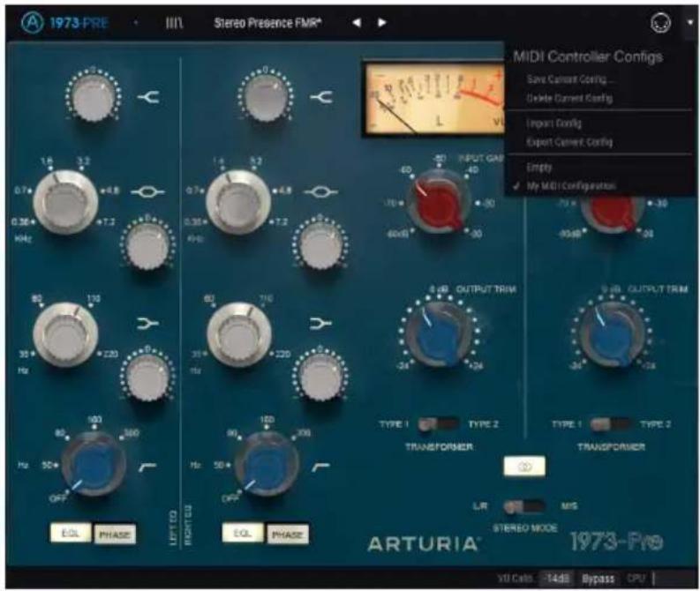
Task: Select the Empty MIDI configuration
Action: click(x=539, y=168)
